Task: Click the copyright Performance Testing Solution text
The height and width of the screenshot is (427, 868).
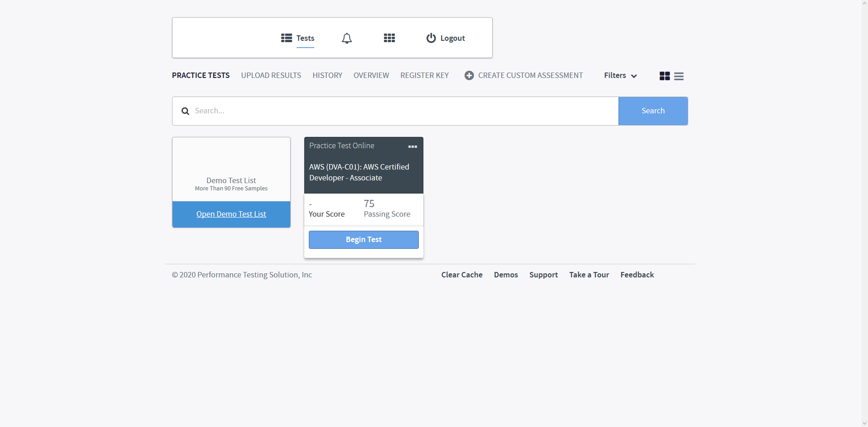Action: [242, 275]
